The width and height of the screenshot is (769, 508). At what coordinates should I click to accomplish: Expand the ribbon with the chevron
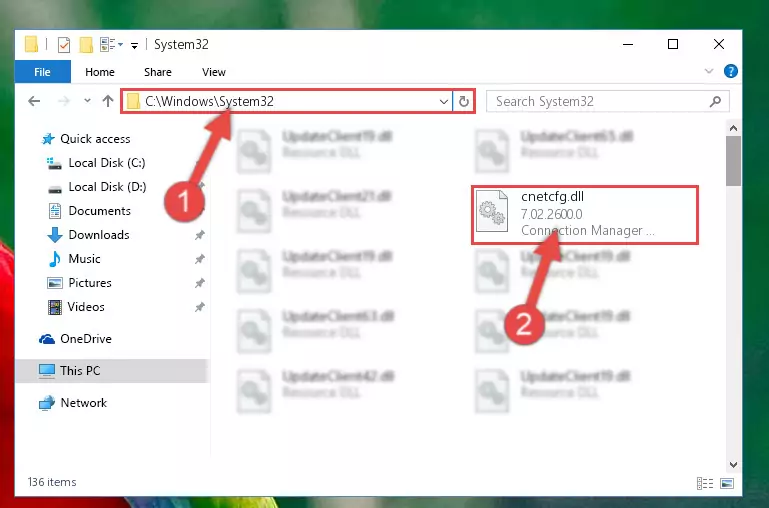tap(709, 71)
